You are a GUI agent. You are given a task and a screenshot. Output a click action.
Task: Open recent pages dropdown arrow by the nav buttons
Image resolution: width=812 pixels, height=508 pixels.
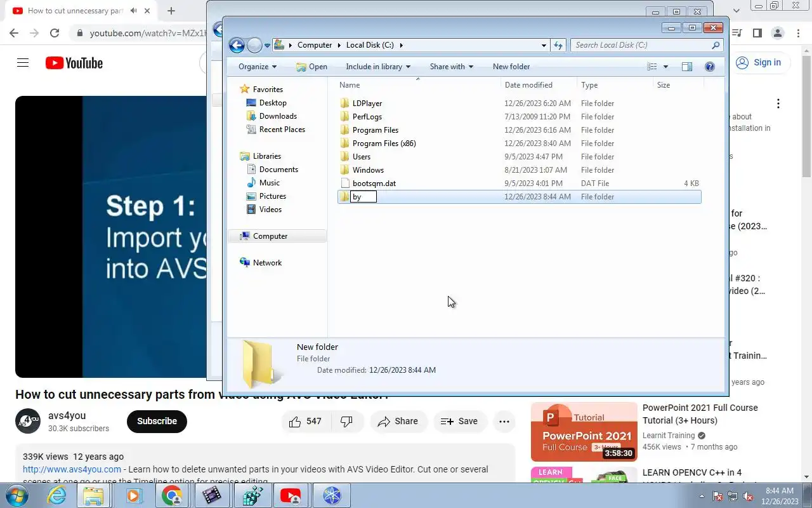tap(266, 45)
